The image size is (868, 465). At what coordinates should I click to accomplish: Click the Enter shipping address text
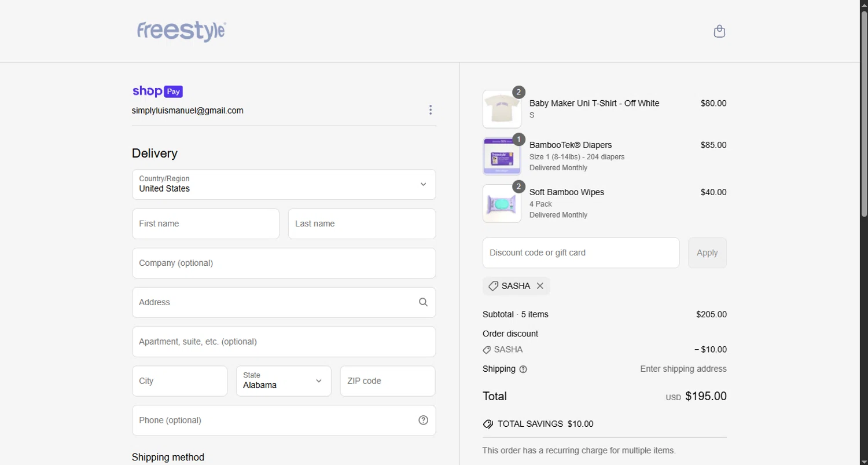[683, 369]
